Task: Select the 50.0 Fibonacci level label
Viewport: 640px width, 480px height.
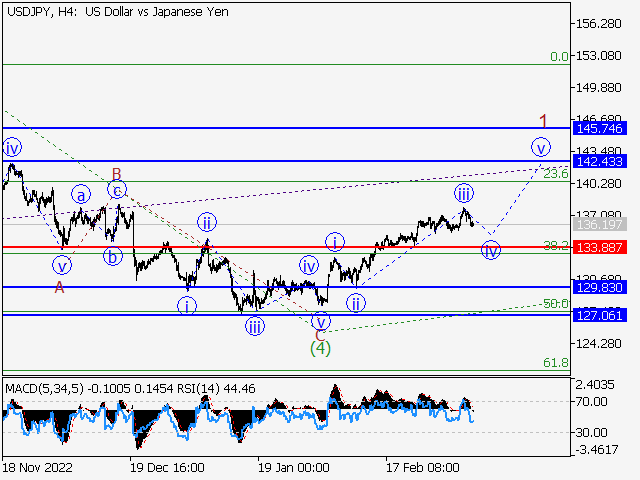Action: click(556, 303)
